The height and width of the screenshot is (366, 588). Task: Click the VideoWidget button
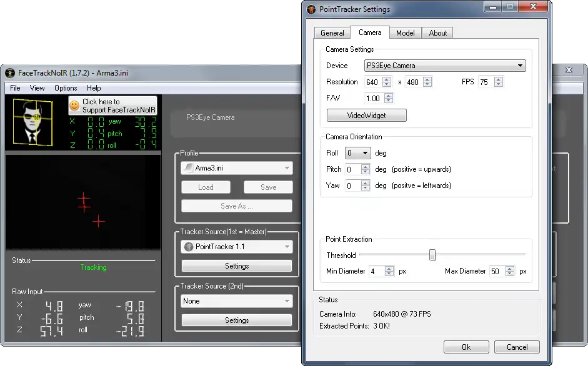click(366, 115)
